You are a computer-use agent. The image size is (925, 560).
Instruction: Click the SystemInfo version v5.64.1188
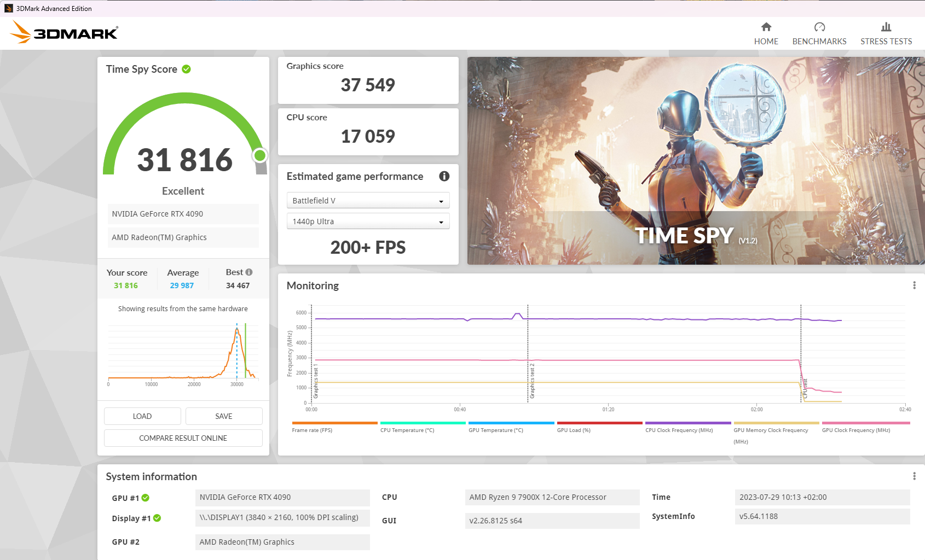(x=823, y=516)
